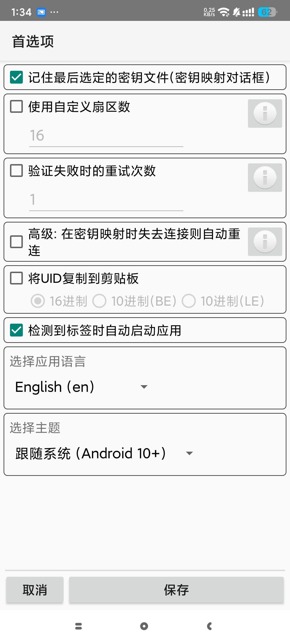Open the more notifications ellipsis in status bar
The image size is (290, 644).
click(x=54, y=12)
